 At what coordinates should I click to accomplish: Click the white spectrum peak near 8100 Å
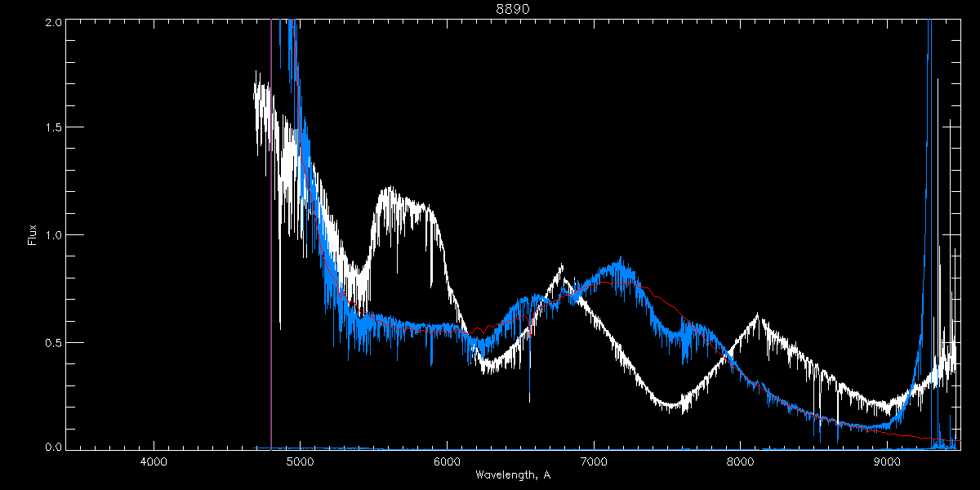757,315
